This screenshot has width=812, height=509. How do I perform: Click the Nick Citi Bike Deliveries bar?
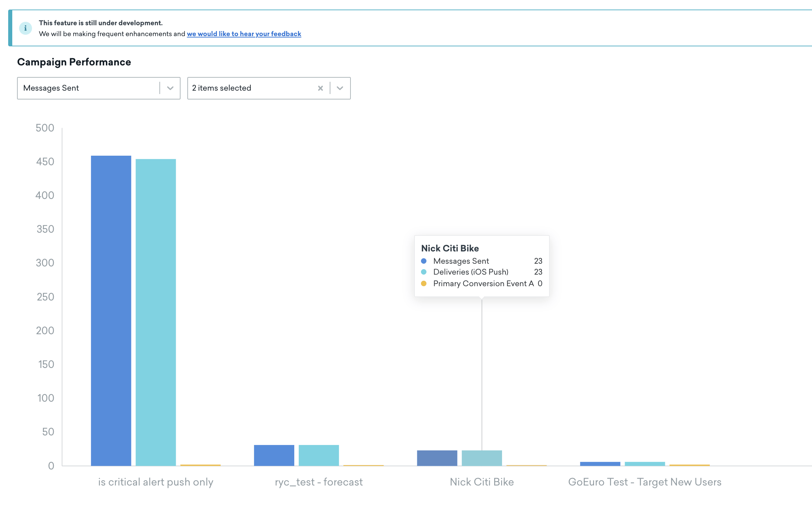(482, 458)
